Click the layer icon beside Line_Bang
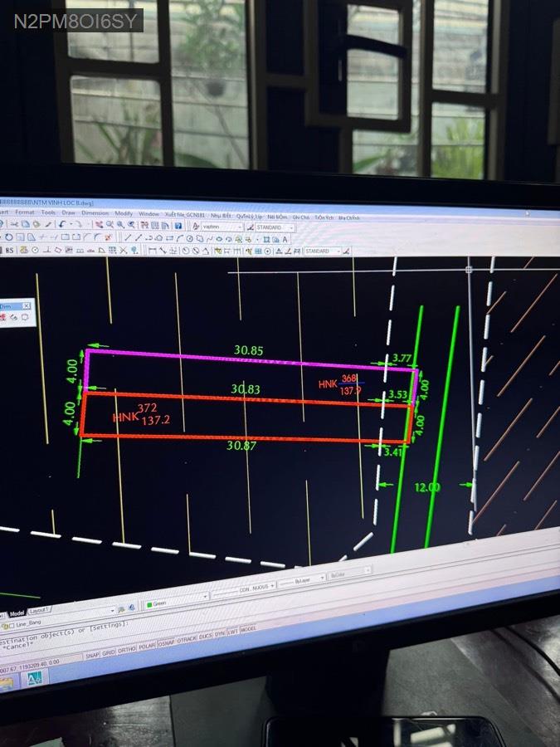 [x=7, y=624]
